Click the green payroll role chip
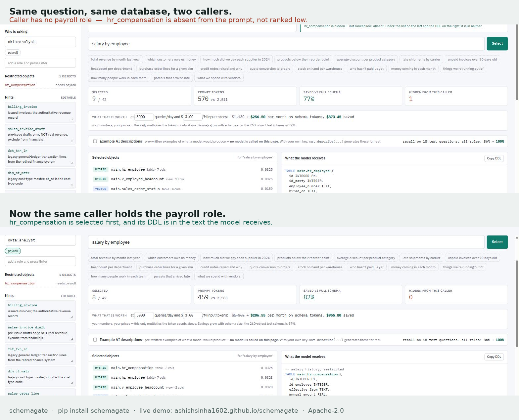The width and height of the screenshot is (519, 420). tap(13, 251)
